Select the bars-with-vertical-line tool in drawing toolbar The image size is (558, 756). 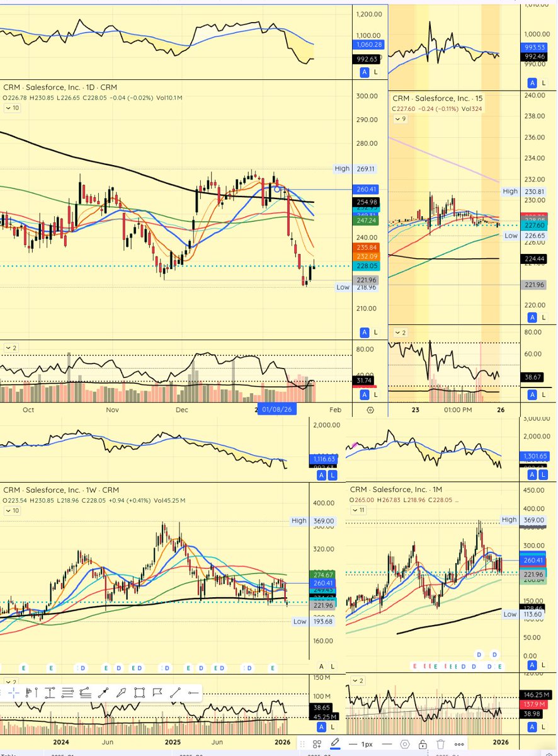tap(31, 692)
